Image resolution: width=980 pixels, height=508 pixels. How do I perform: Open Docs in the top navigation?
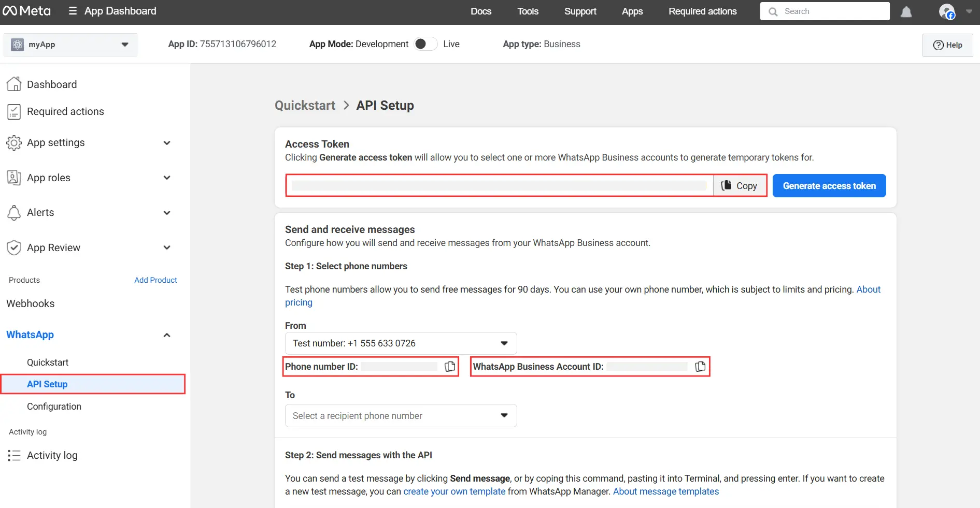pos(480,11)
